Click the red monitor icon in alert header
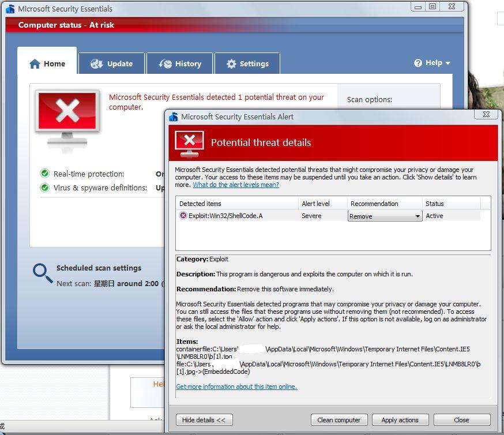 click(189, 144)
